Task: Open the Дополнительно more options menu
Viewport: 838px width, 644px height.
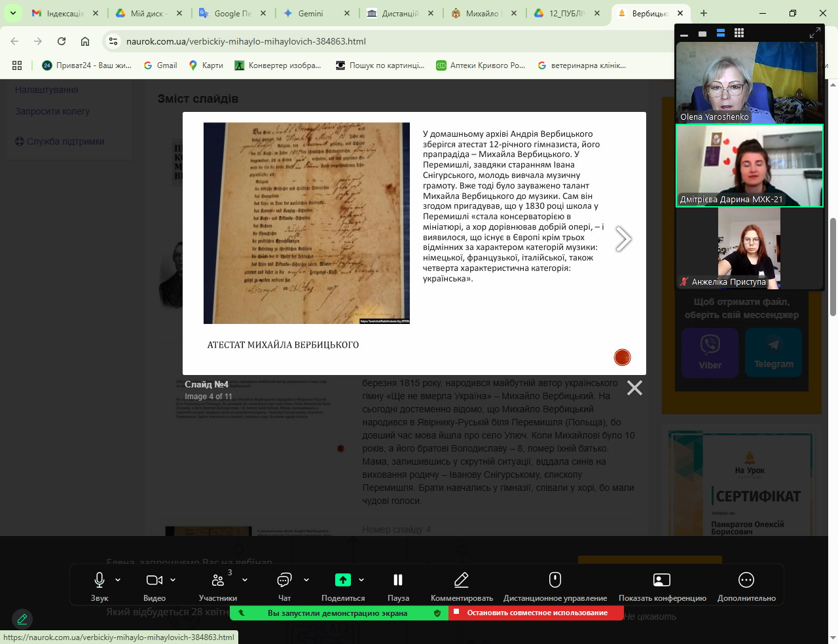Action: point(746,580)
